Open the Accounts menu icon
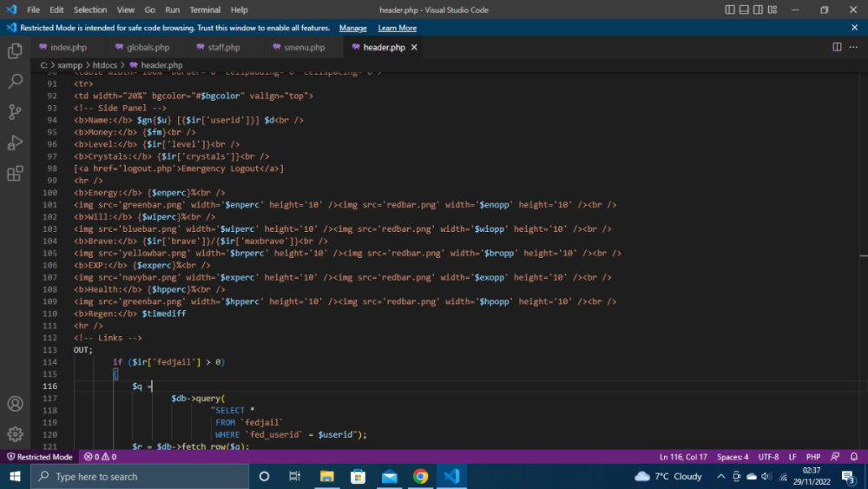Image resolution: width=868 pixels, height=489 pixels. [15, 404]
